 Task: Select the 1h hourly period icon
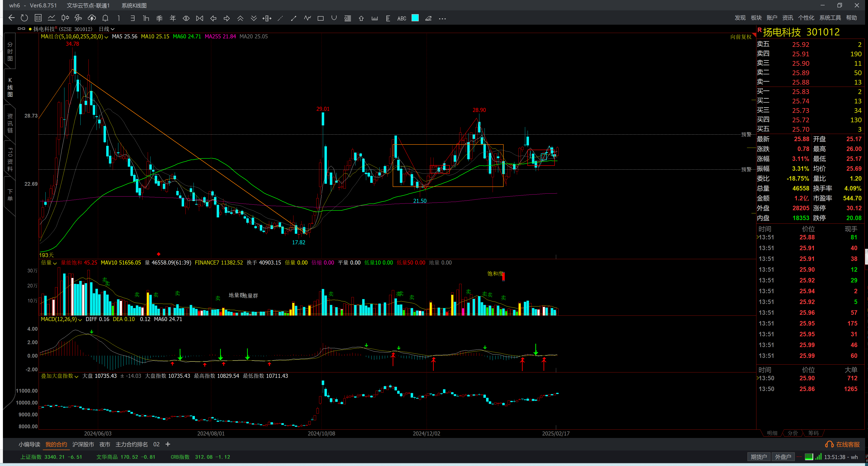click(x=146, y=18)
